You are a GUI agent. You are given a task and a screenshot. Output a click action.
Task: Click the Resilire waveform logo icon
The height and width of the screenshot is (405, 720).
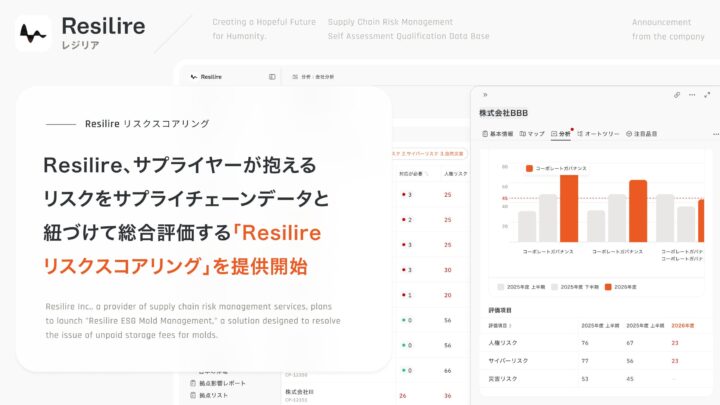pyautogui.click(x=33, y=34)
